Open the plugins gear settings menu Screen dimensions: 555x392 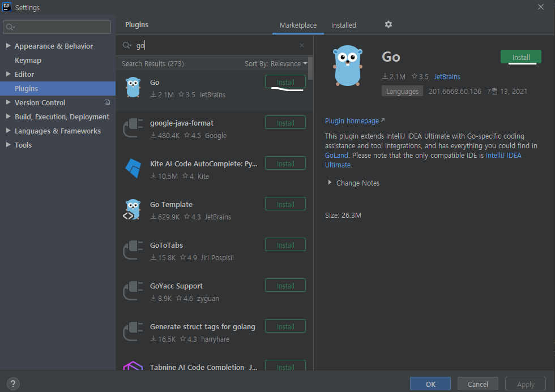388,24
